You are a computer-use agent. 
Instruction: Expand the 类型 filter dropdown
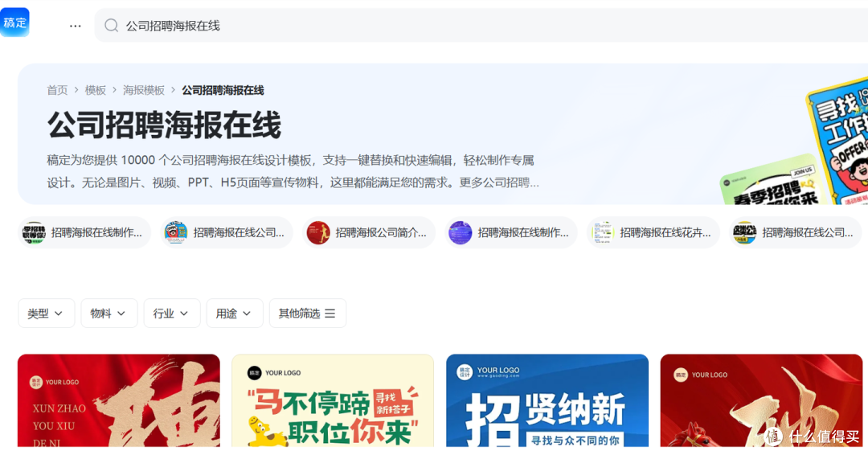pyautogui.click(x=46, y=314)
